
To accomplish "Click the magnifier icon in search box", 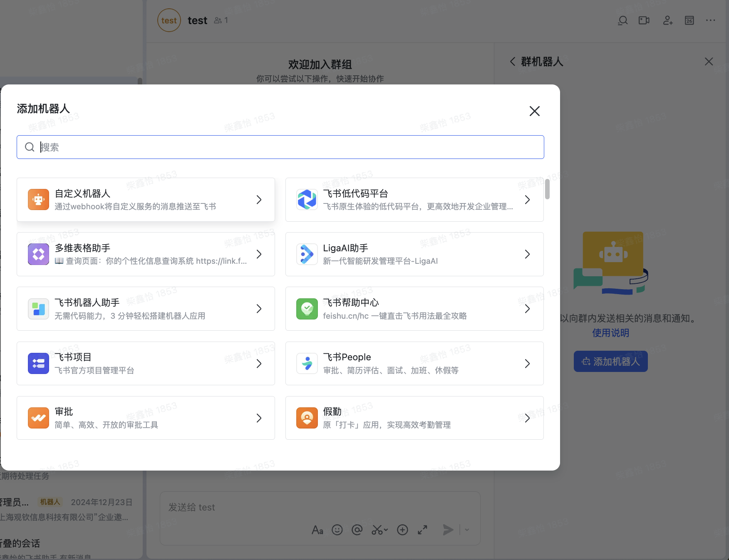I will tap(30, 147).
